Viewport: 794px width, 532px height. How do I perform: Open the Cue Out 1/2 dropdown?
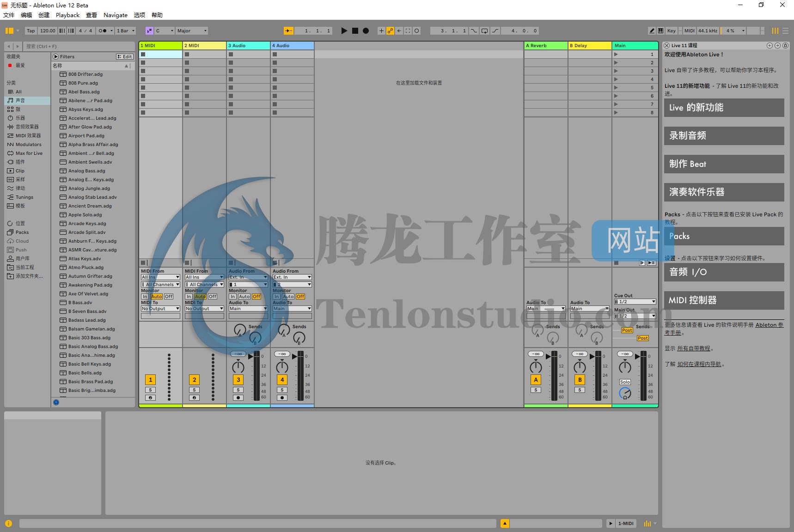click(635, 302)
